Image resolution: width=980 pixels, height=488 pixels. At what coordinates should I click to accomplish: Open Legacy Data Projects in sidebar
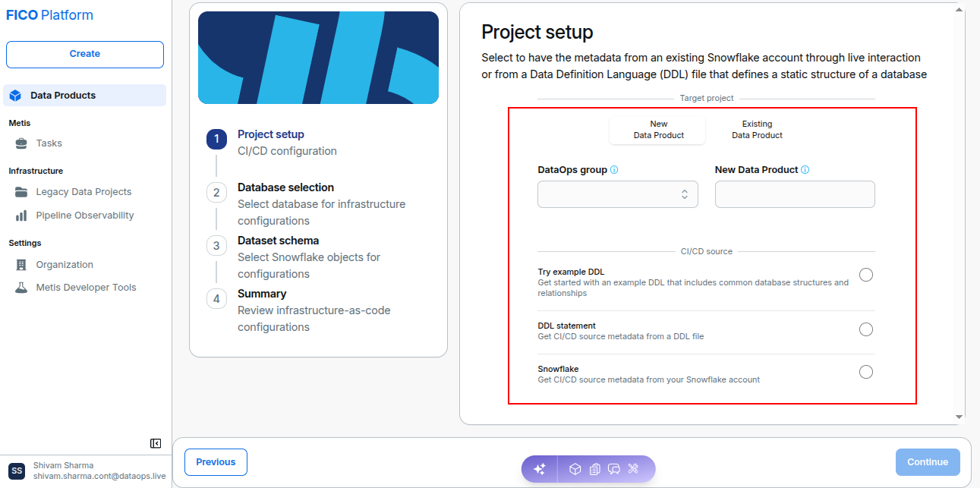pos(85,192)
